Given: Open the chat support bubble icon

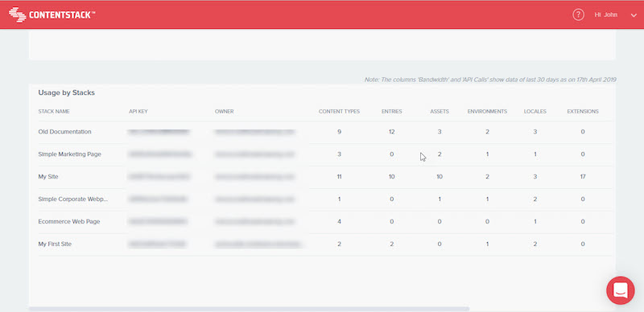Looking at the screenshot, I should click(620, 290).
